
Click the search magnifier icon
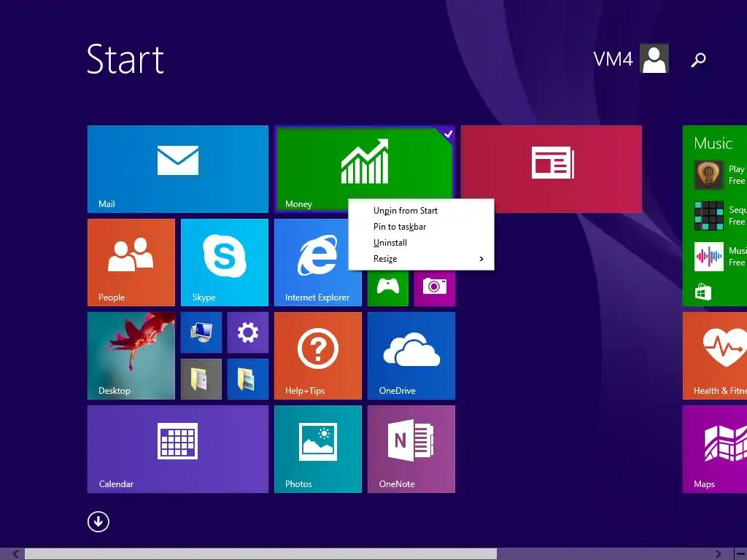698,60
